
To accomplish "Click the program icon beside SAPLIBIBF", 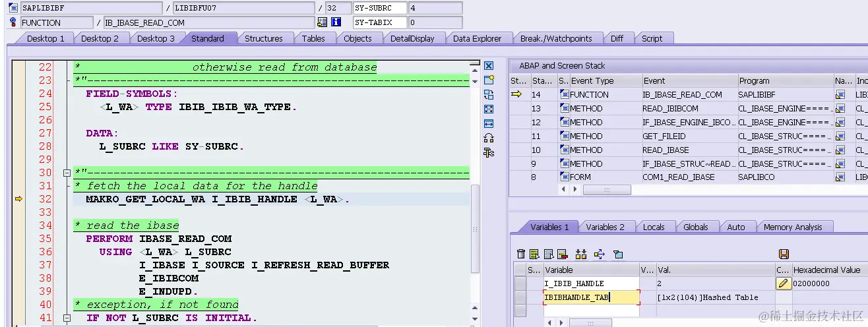I will (x=13, y=8).
